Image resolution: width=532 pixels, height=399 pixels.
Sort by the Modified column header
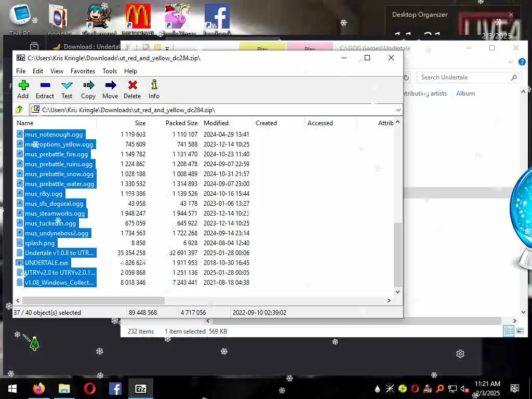point(216,123)
